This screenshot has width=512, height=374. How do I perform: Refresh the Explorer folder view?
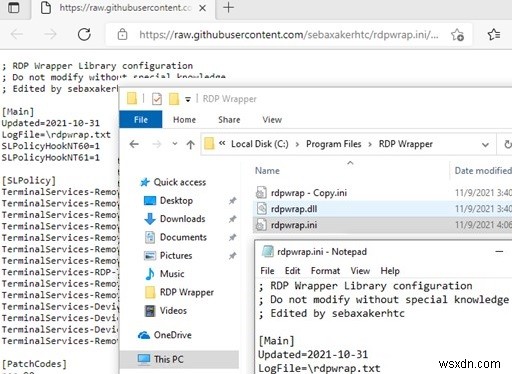(507, 144)
